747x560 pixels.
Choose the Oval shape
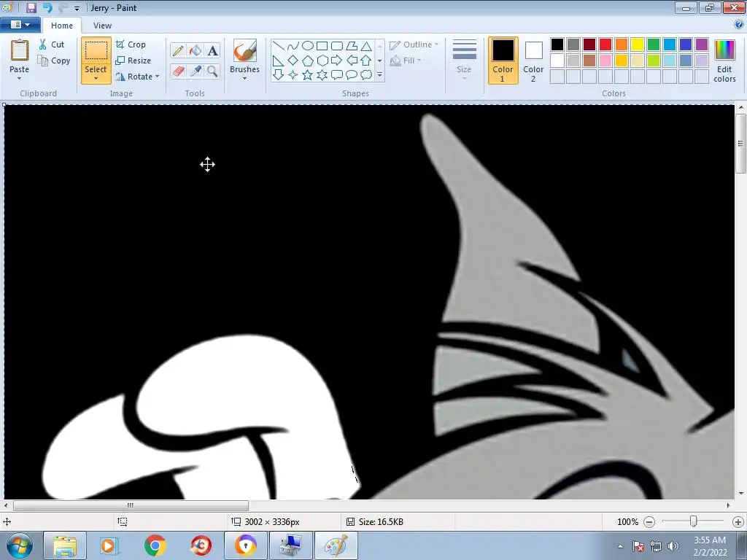(308, 46)
